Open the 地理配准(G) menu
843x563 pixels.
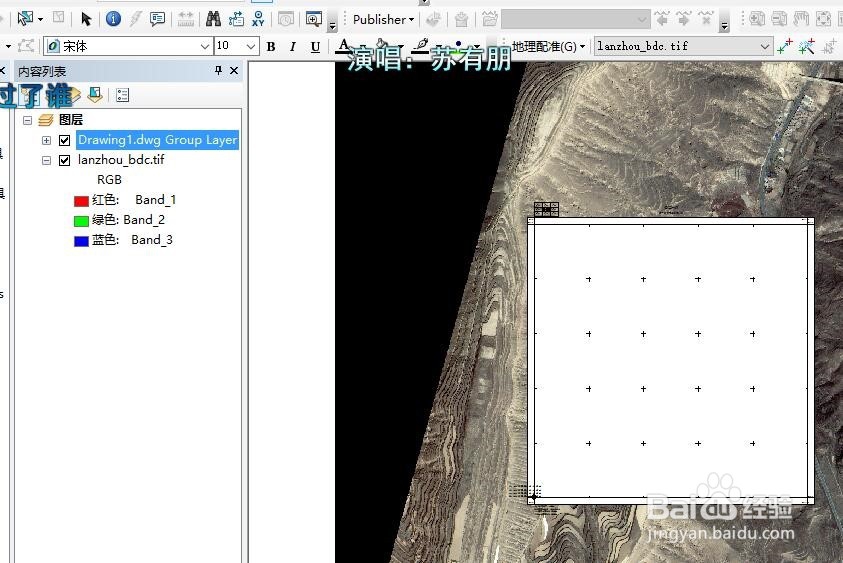point(548,46)
